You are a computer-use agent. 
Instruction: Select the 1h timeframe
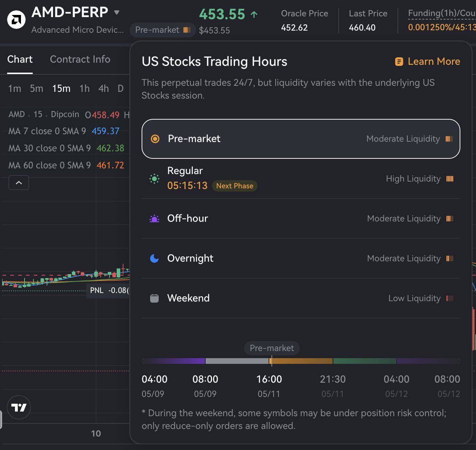click(85, 88)
